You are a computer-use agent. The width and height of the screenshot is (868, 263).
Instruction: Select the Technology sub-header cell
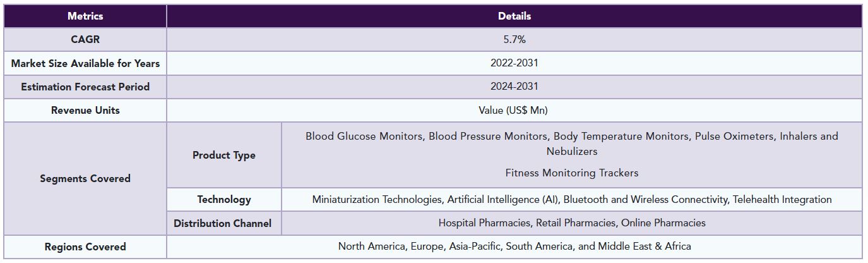(224, 199)
